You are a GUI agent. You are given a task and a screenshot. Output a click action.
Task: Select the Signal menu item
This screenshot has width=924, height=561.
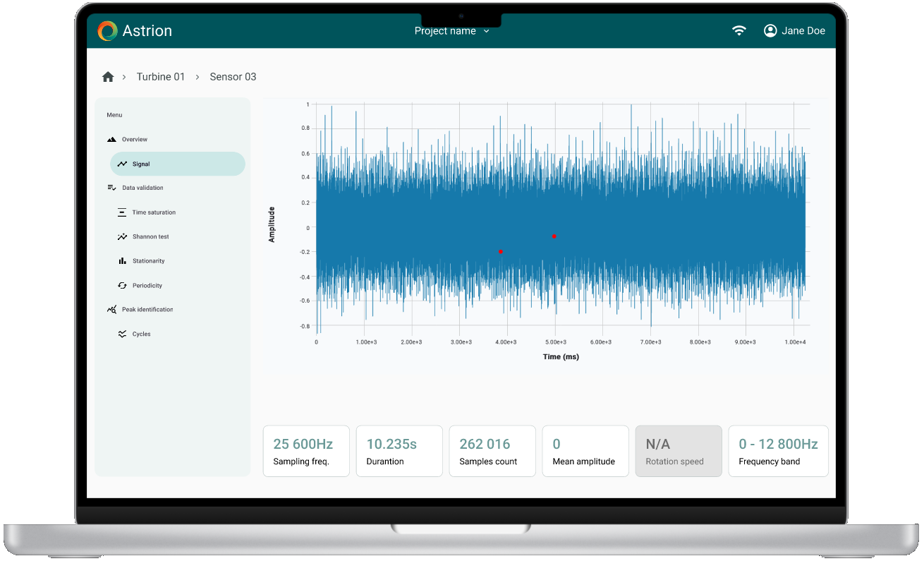click(x=178, y=164)
